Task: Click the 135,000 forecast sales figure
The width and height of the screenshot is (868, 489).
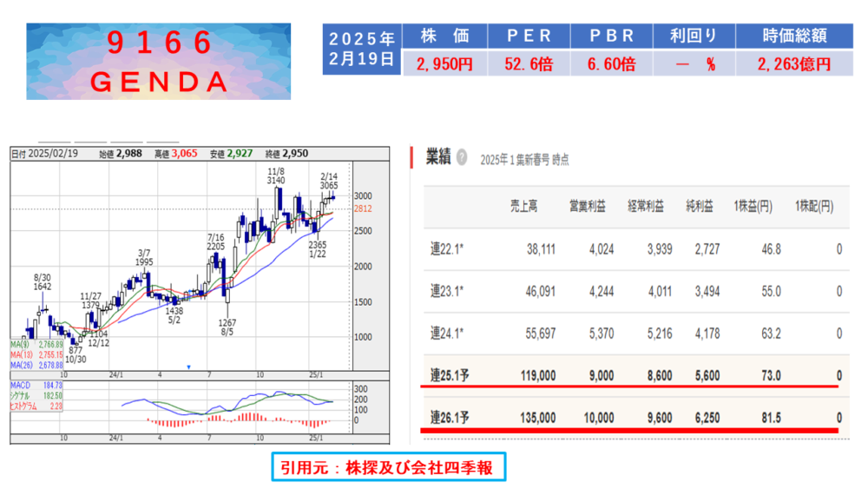Action: click(538, 418)
